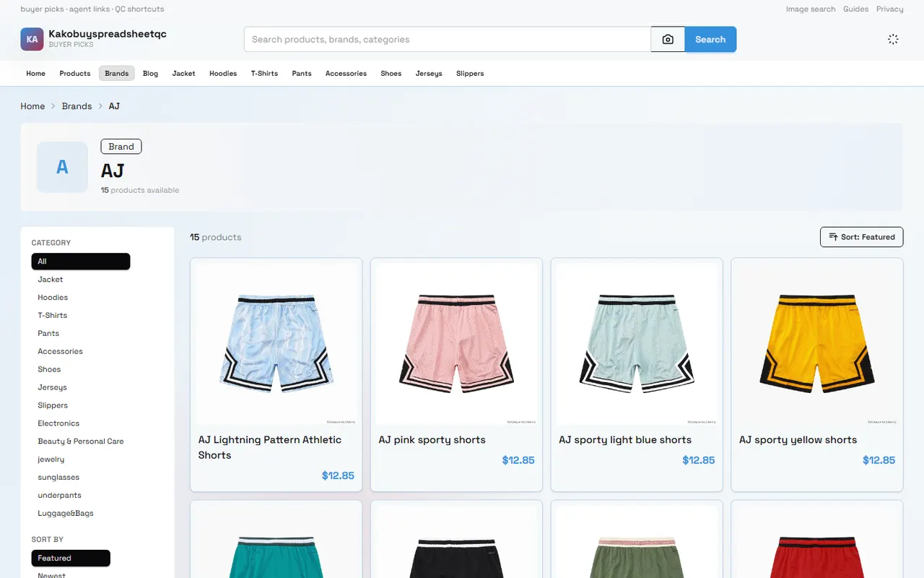This screenshot has height=578, width=924.
Task: Open the T-Shirts tab in navigation bar
Action: click(264, 74)
